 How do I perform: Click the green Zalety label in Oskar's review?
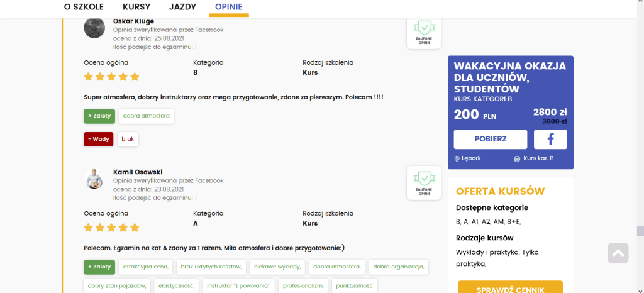pyautogui.click(x=99, y=116)
